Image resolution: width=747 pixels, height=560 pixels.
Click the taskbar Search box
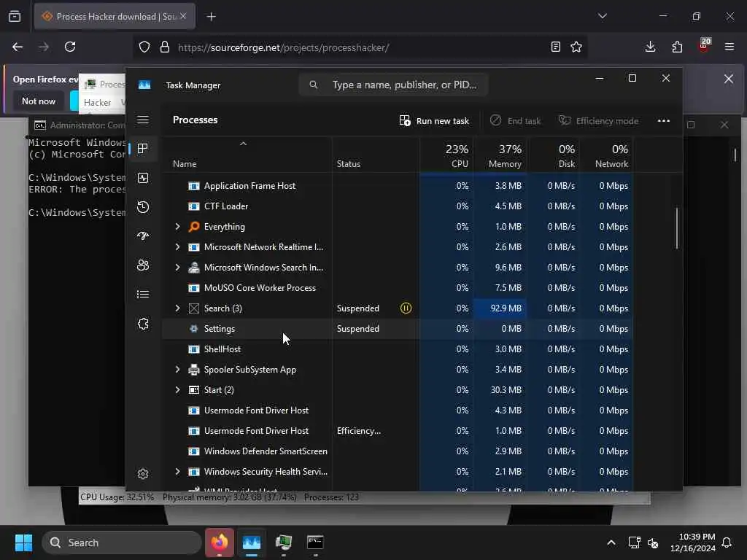(122, 542)
